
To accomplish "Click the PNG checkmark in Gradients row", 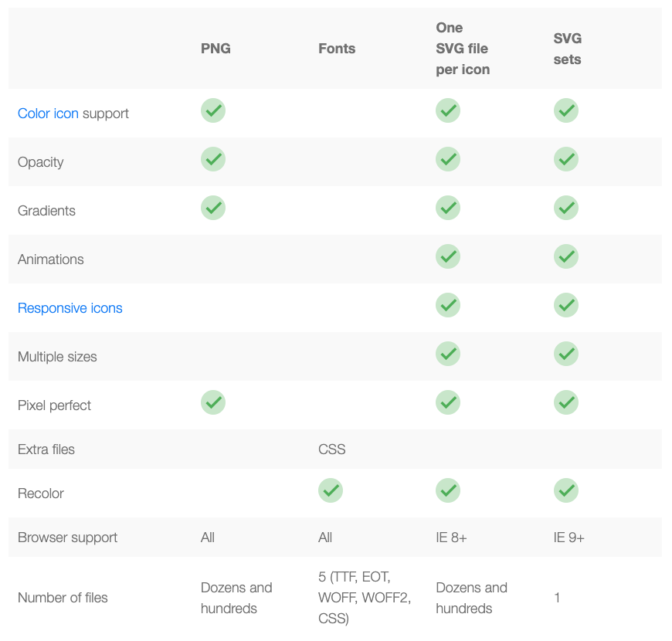I will (x=213, y=208).
